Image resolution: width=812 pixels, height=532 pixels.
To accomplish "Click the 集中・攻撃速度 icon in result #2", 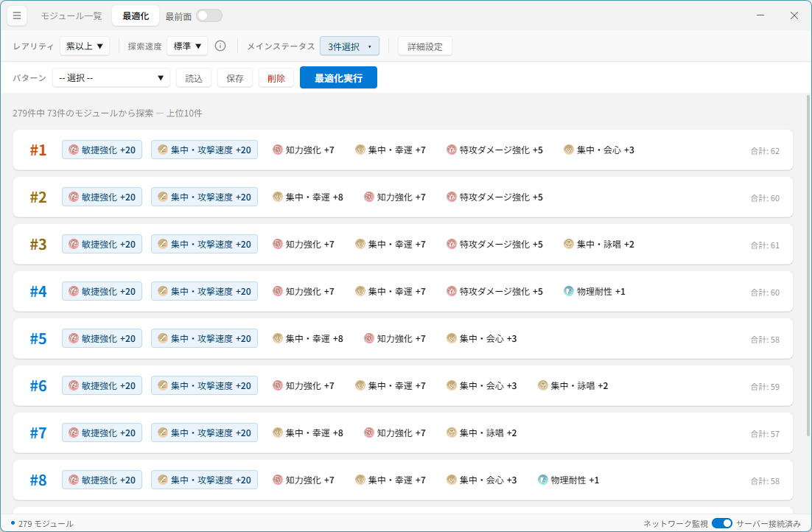I will [x=163, y=197].
